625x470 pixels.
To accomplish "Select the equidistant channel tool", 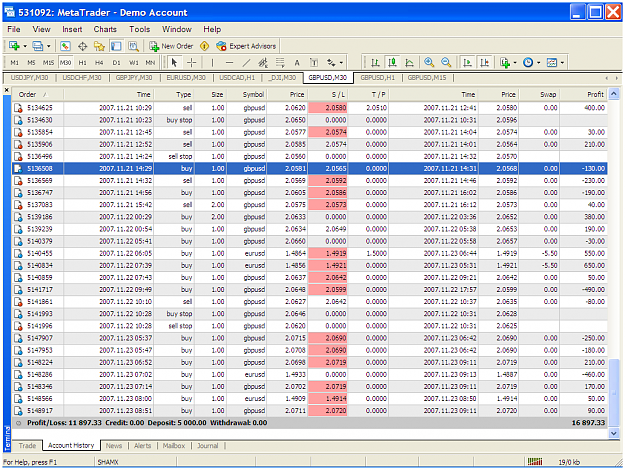I will click(x=263, y=63).
